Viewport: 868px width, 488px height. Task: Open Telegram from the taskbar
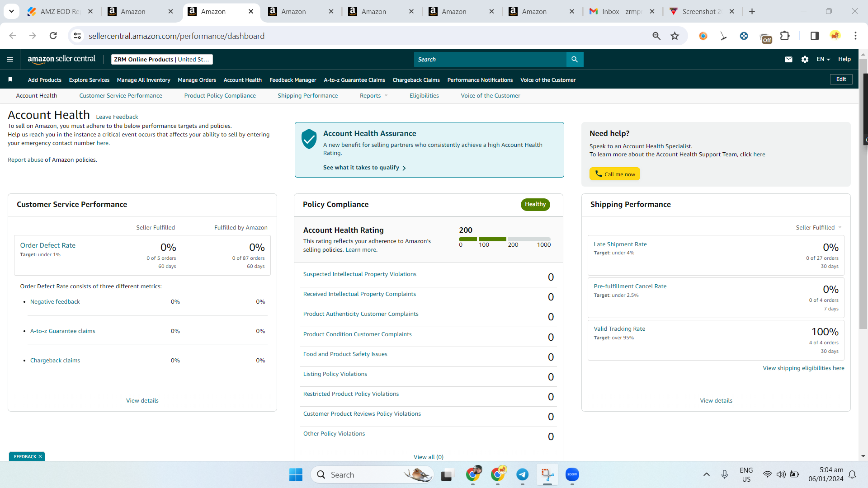tap(522, 474)
